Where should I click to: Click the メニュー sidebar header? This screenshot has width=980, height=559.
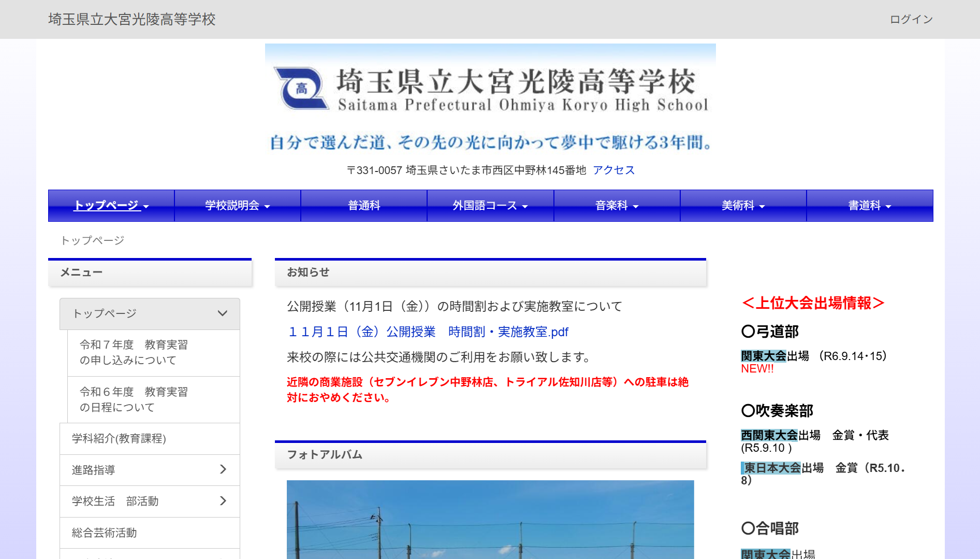tap(150, 273)
